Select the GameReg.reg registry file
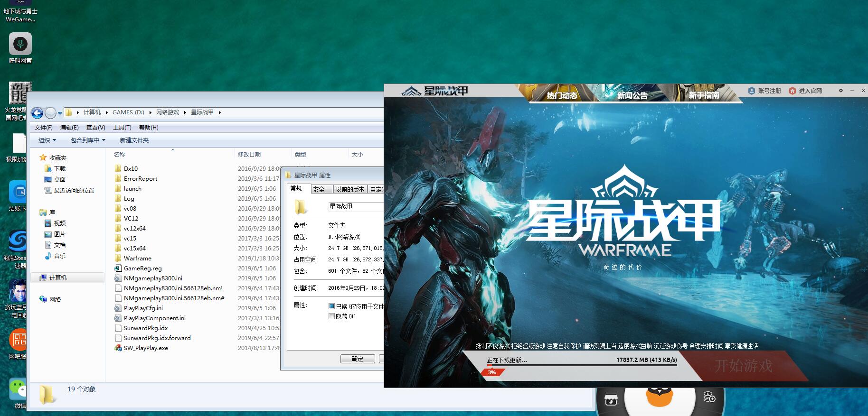Viewport: 868px width, 416px height. [143, 268]
